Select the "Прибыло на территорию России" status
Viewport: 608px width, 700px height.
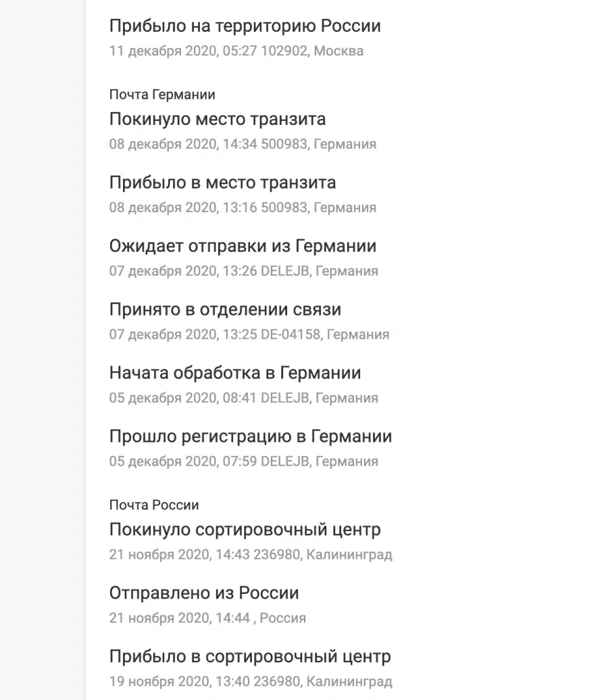coord(245,26)
